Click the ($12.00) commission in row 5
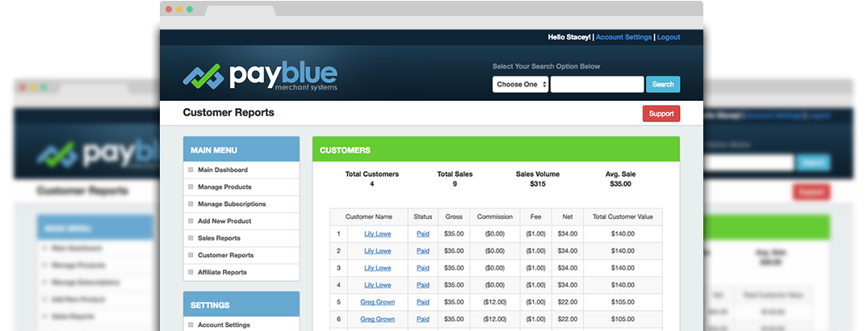 pos(495,302)
